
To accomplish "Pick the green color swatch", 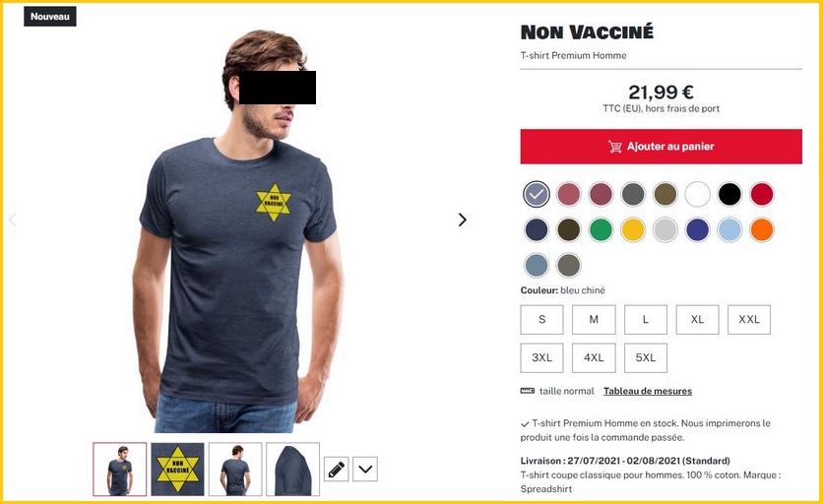I will click(x=601, y=230).
